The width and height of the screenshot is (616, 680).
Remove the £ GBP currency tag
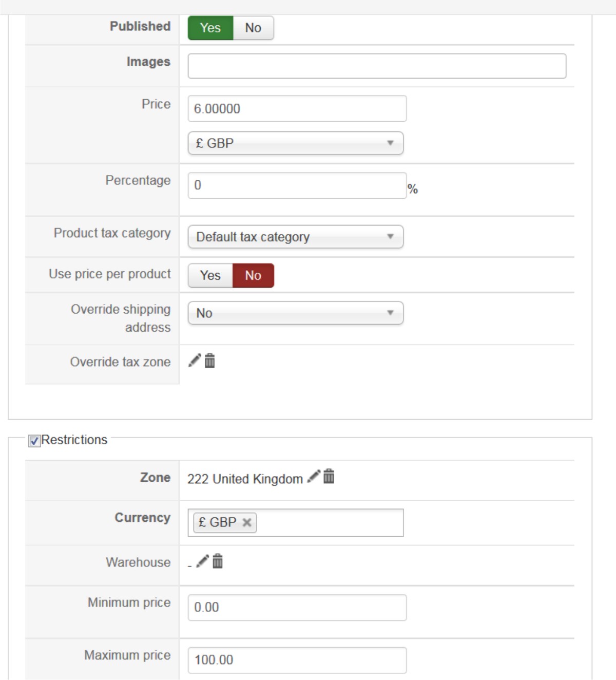247,522
